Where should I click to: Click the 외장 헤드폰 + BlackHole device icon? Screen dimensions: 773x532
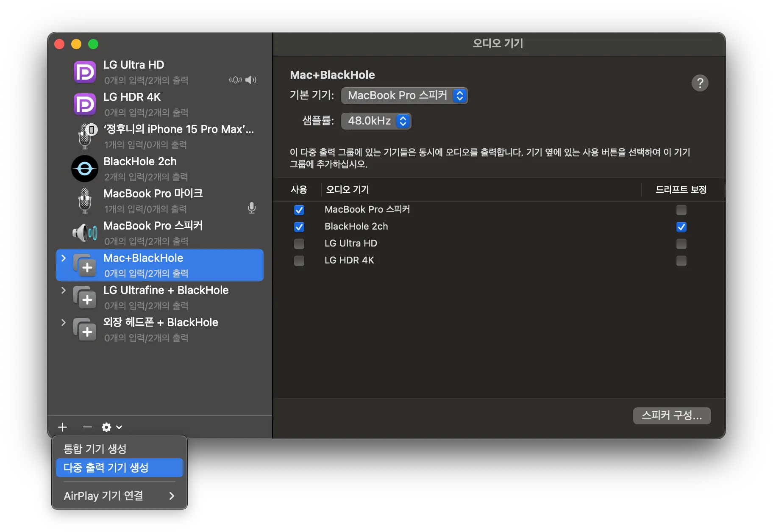[x=85, y=330]
